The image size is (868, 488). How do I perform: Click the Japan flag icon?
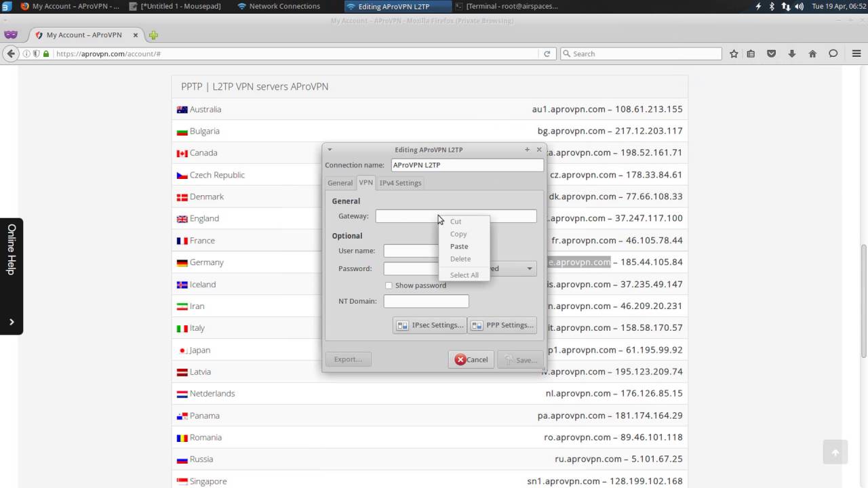point(182,350)
